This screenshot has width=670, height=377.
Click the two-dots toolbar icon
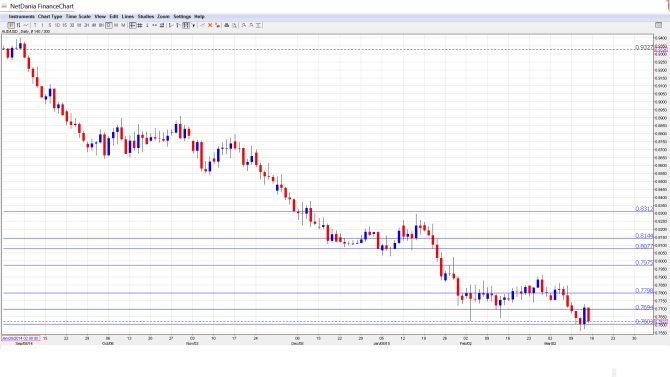point(154,25)
